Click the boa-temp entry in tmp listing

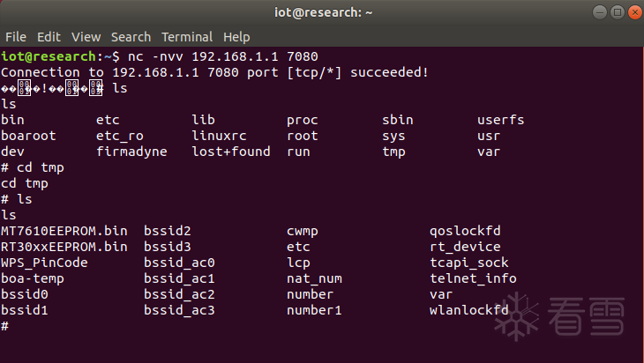tap(32, 278)
